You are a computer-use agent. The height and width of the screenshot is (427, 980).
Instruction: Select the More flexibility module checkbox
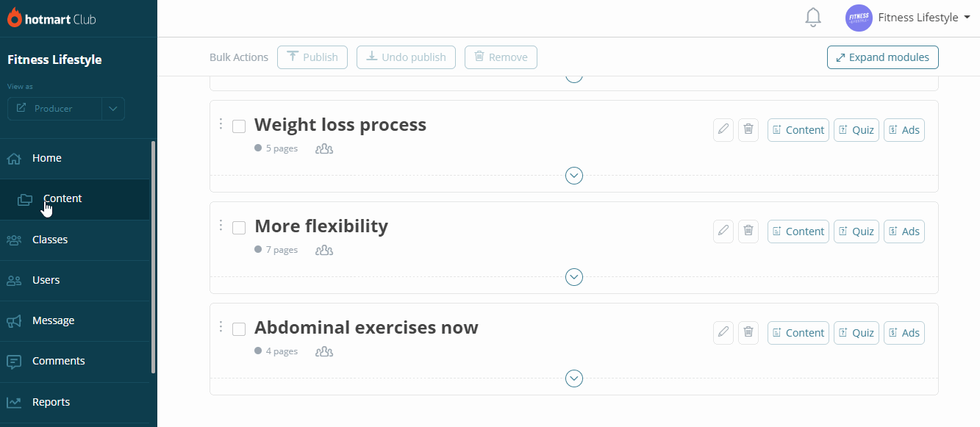point(239,228)
